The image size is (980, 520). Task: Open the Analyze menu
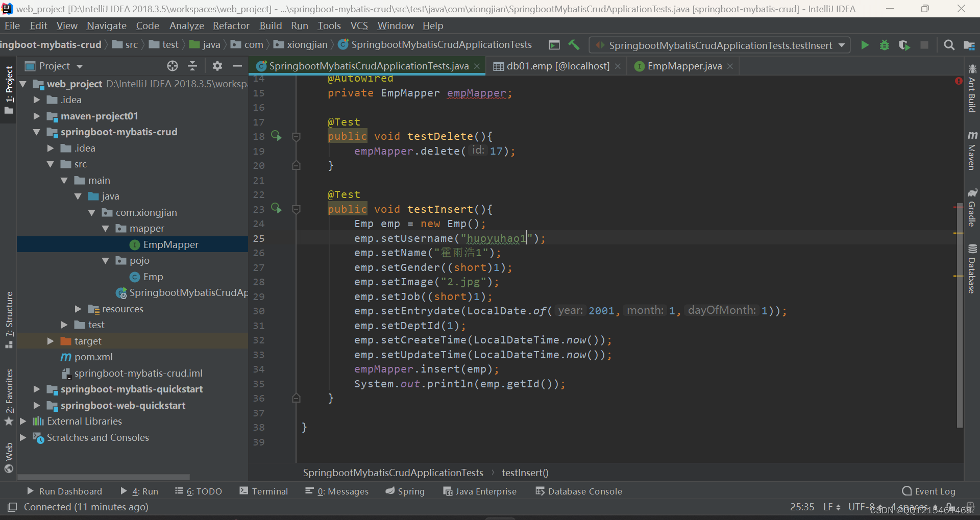tap(186, 26)
